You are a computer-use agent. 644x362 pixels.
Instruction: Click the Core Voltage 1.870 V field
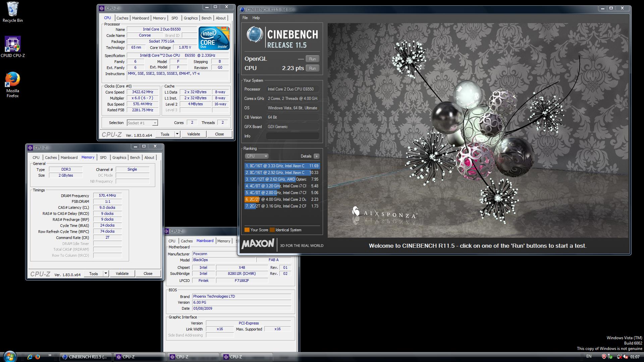[x=185, y=47]
